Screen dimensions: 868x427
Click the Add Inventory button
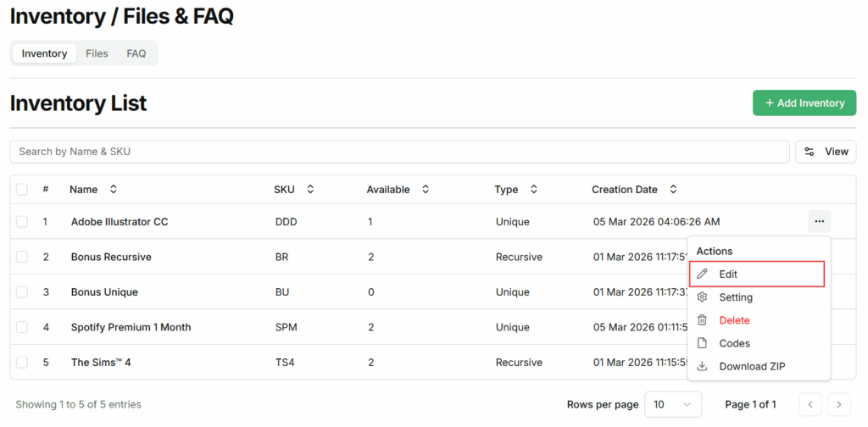(804, 103)
